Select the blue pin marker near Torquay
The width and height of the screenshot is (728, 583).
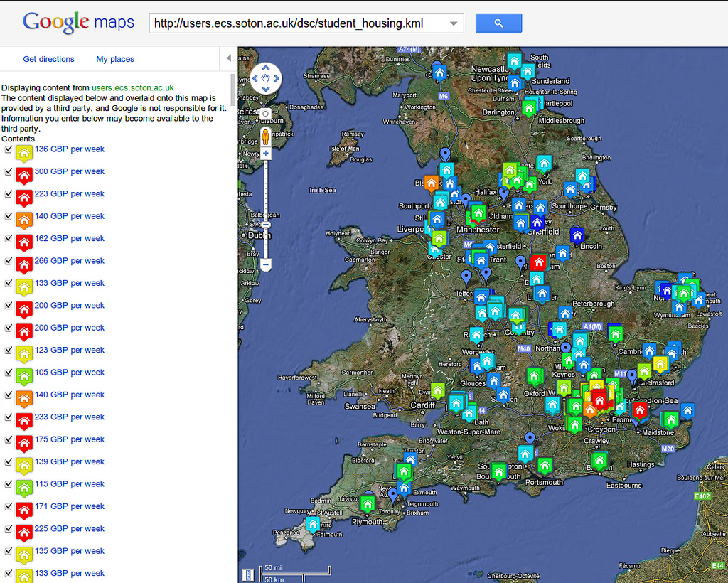click(392, 495)
